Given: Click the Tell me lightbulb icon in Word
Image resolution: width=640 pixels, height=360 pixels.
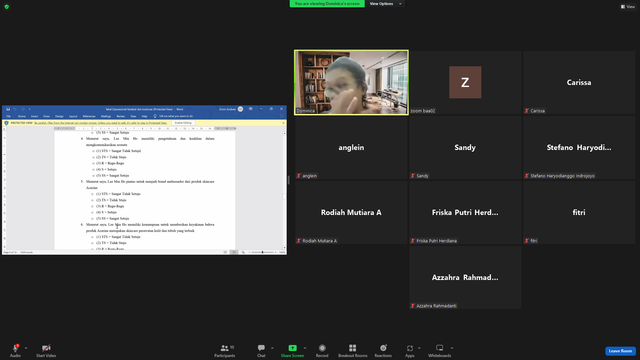Looking at the screenshot, I should click(x=155, y=116).
